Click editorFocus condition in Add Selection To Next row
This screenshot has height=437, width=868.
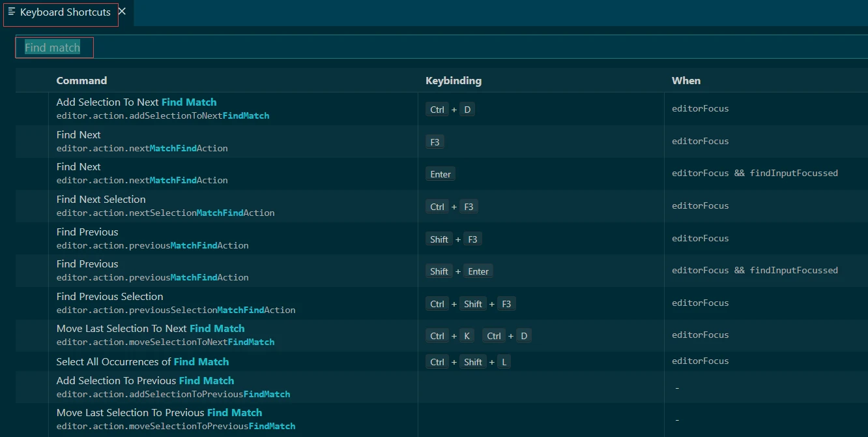tap(701, 108)
